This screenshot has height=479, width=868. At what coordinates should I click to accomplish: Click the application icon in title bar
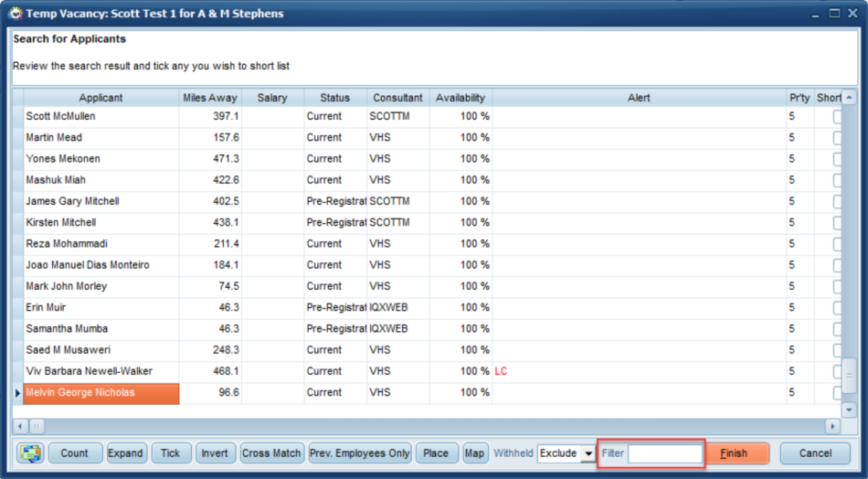click(x=15, y=14)
